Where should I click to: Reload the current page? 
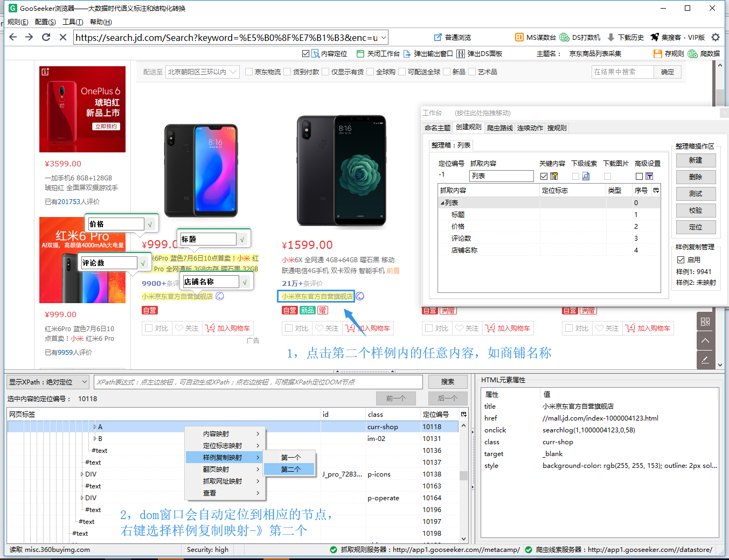tap(46, 37)
